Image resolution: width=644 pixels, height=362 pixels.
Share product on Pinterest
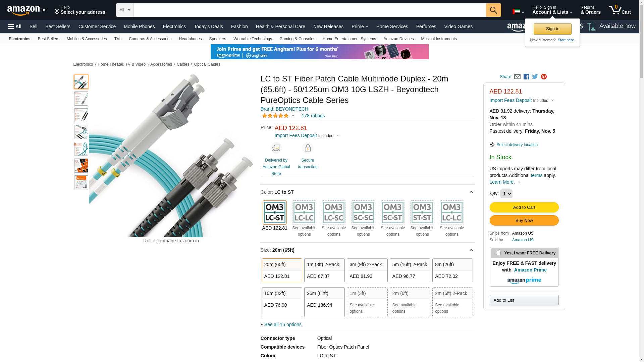tap(544, 77)
